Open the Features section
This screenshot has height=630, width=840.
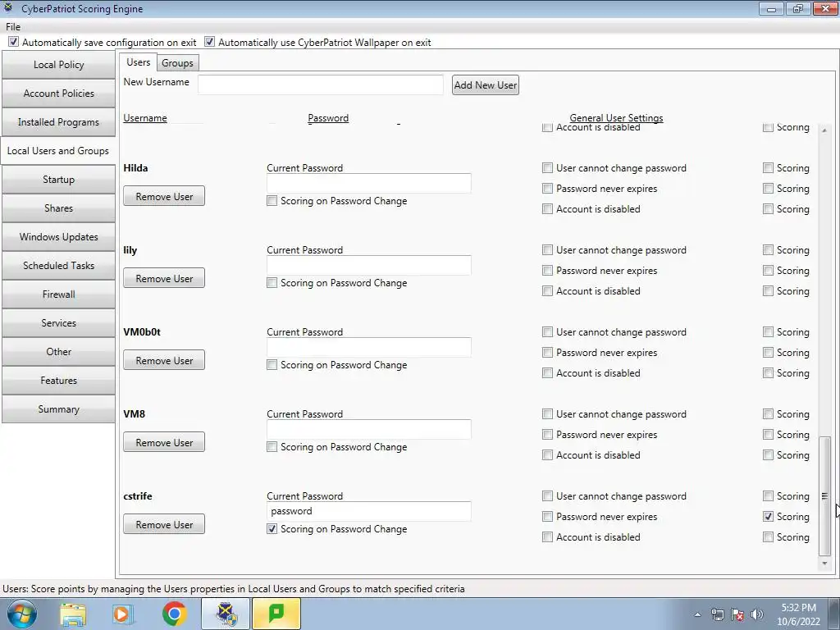(58, 381)
